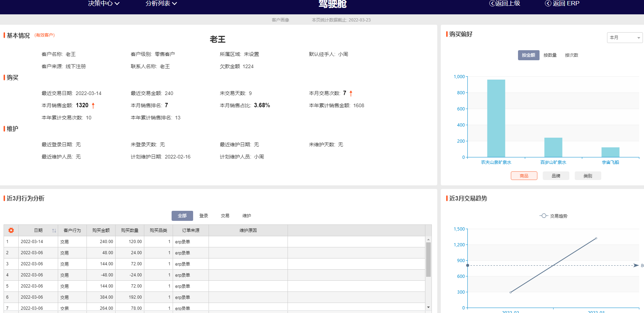Switch to the 登录 behavior tab
This screenshot has height=313, width=644.
[x=204, y=216]
